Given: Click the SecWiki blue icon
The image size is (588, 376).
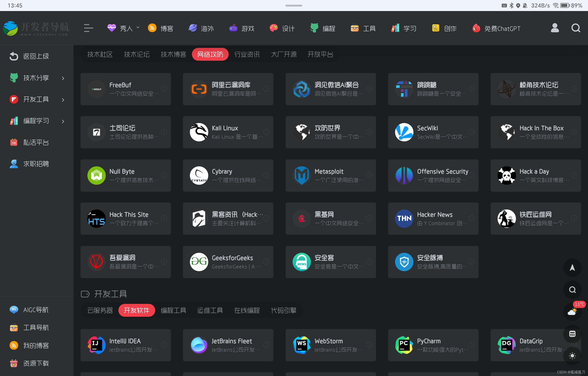Looking at the screenshot, I should tap(404, 132).
